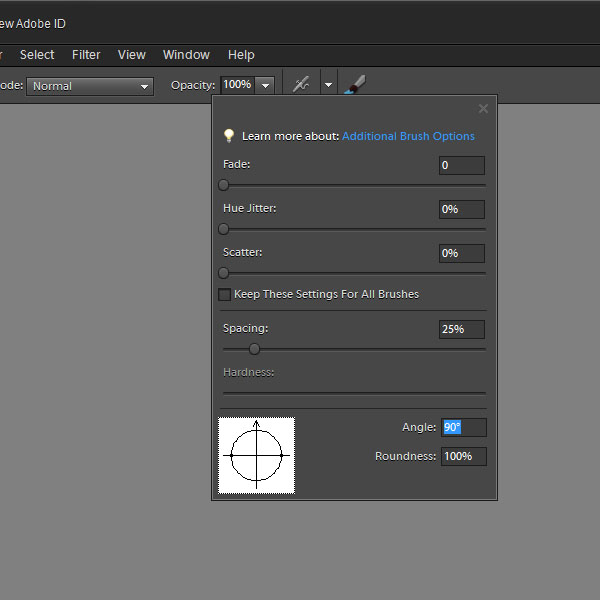Image resolution: width=600 pixels, height=600 pixels.
Task: Open the Additional Brush Options help link
Action: 408,136
